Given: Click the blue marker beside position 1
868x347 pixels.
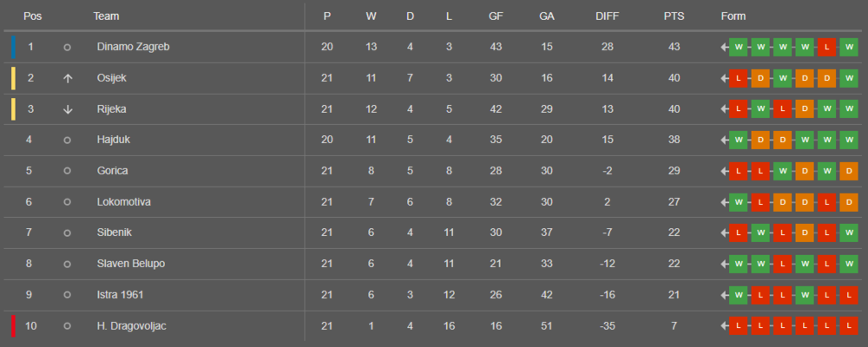Looking at the screenshot, I should point(14,47).
